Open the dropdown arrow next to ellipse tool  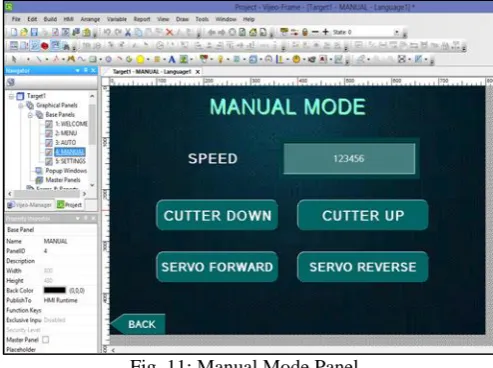148,60
